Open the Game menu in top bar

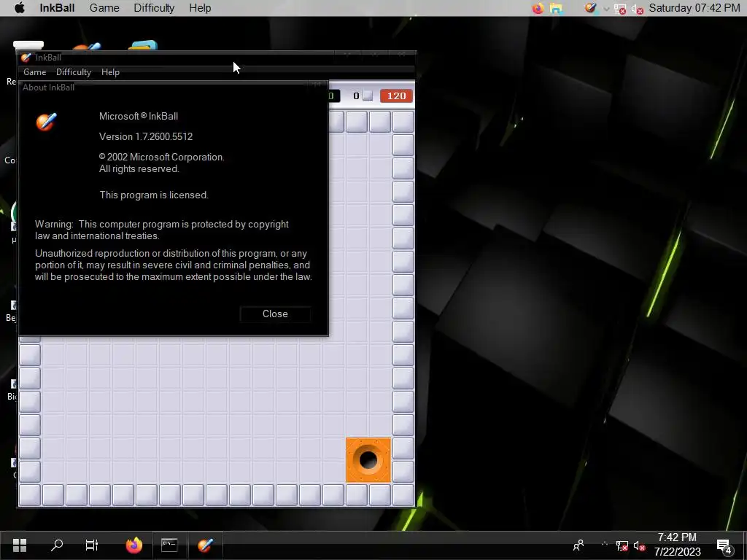click(104, 8)
